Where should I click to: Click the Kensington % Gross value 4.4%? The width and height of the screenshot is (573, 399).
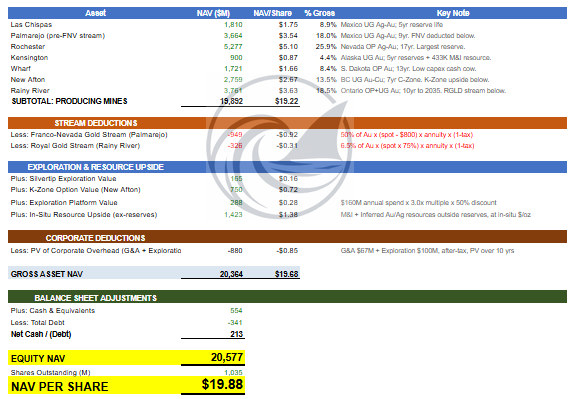(x=328, y=57)
